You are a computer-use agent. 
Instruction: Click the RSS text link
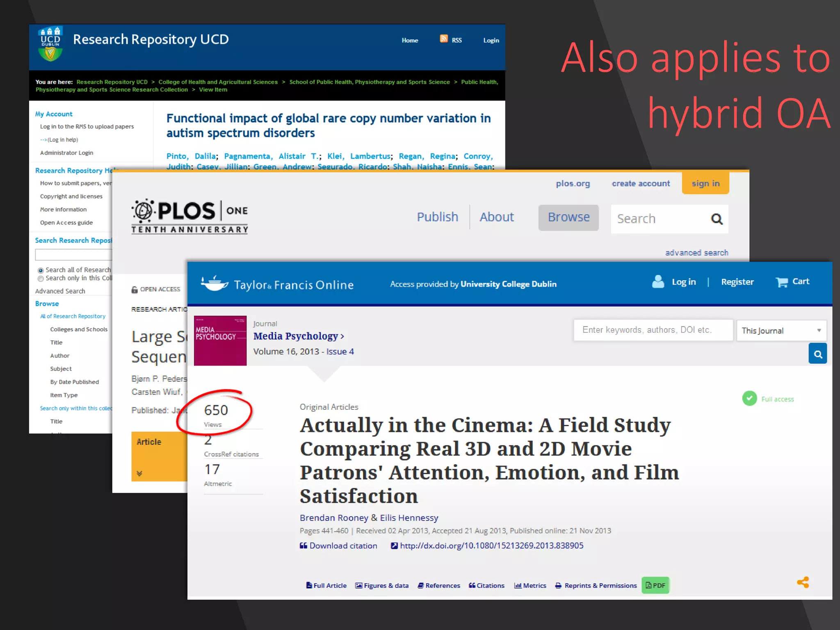(x=457, y=40)
